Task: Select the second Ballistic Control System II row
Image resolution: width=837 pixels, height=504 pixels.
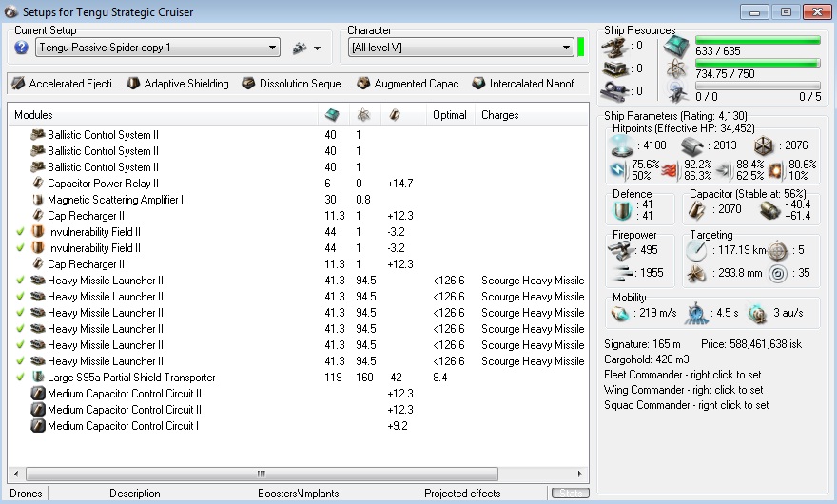Action: click(299, 151)
